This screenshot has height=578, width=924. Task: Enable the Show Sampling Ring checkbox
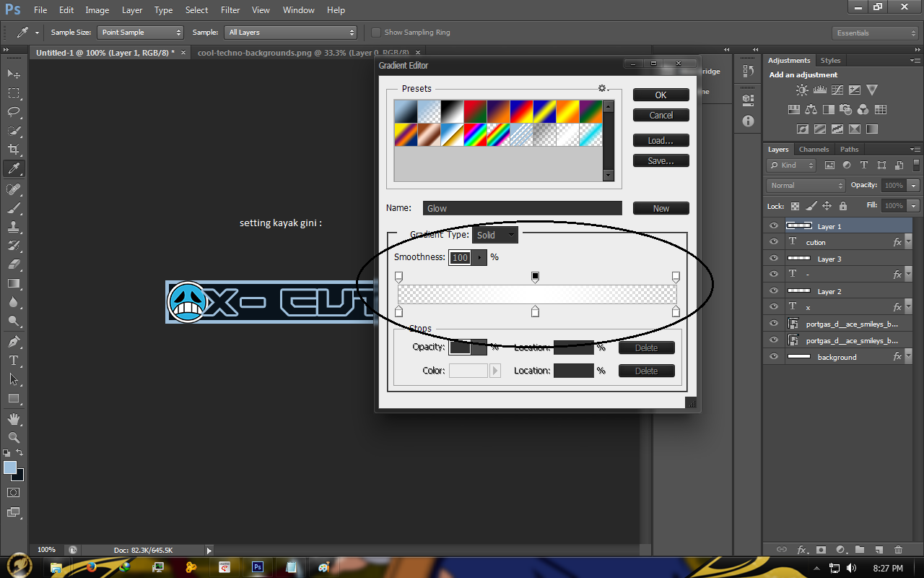coord(375,32)
